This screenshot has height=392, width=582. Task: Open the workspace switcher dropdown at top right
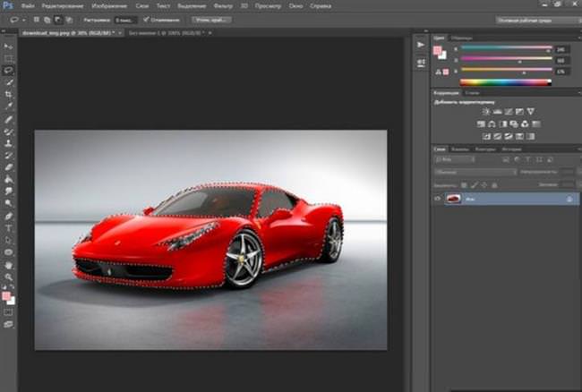pos(538,21)
